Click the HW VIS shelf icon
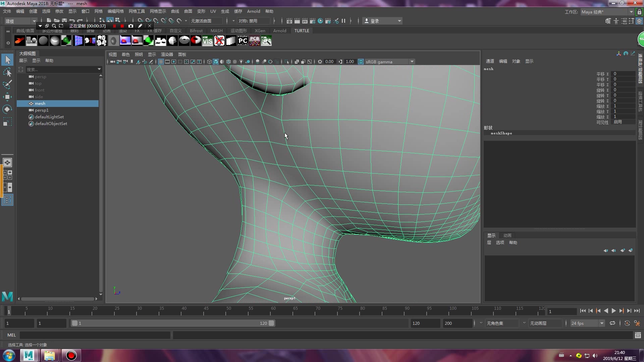 pyautogui.click(x=207, y=41)
